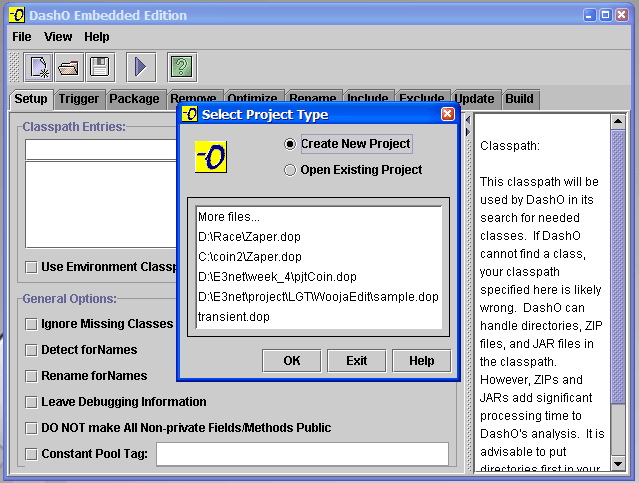Click the Run play arrow icon

coord(141,67)
